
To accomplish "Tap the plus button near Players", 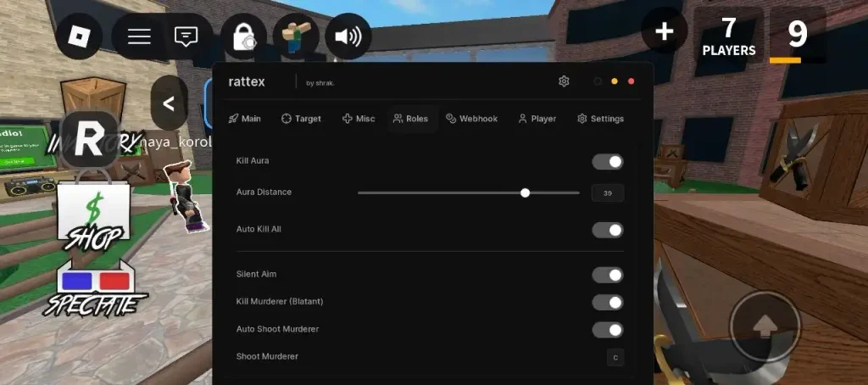I will [665, 31].
